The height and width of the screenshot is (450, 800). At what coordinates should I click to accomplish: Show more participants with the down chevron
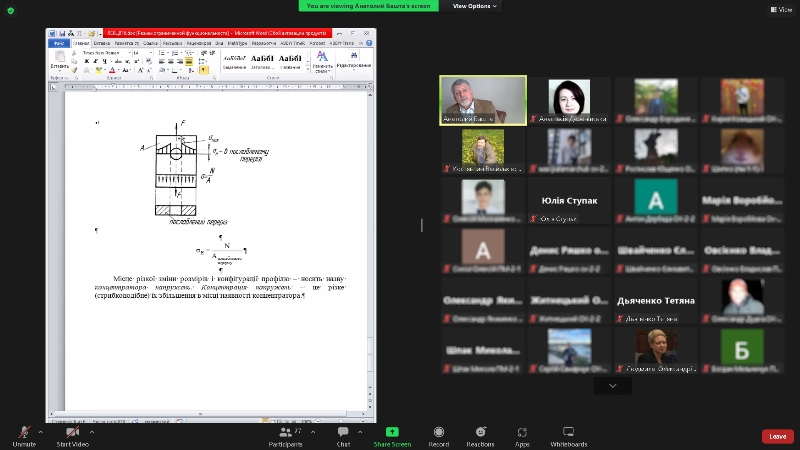612,385
